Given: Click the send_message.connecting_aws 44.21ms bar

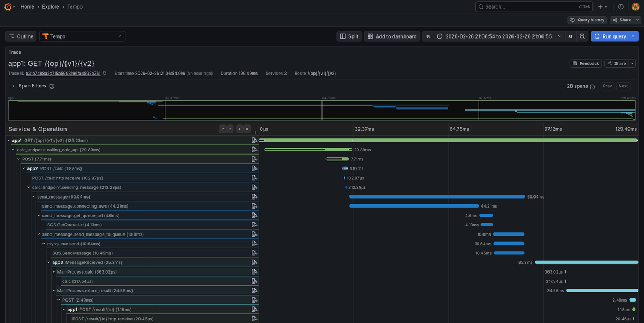Looking at the screenshot, I should [x=414, y=206].
